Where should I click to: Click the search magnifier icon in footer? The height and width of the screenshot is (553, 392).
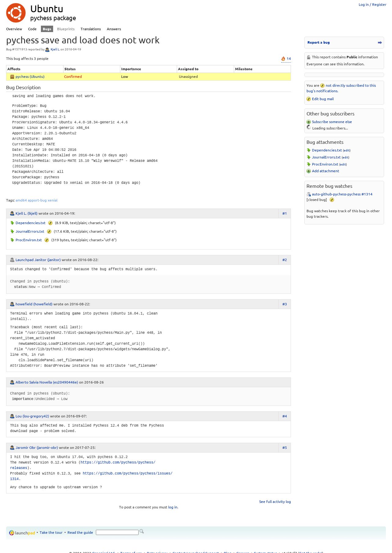[142, 532]
